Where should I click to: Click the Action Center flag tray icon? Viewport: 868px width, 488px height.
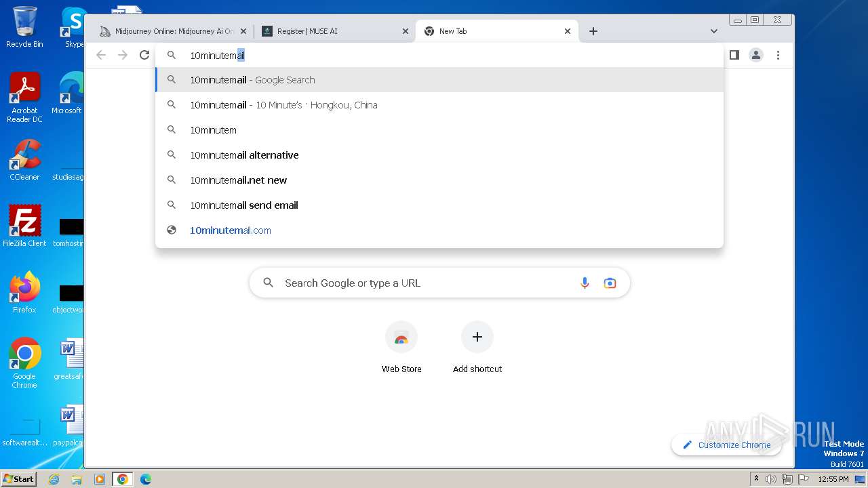click(804, 479)
